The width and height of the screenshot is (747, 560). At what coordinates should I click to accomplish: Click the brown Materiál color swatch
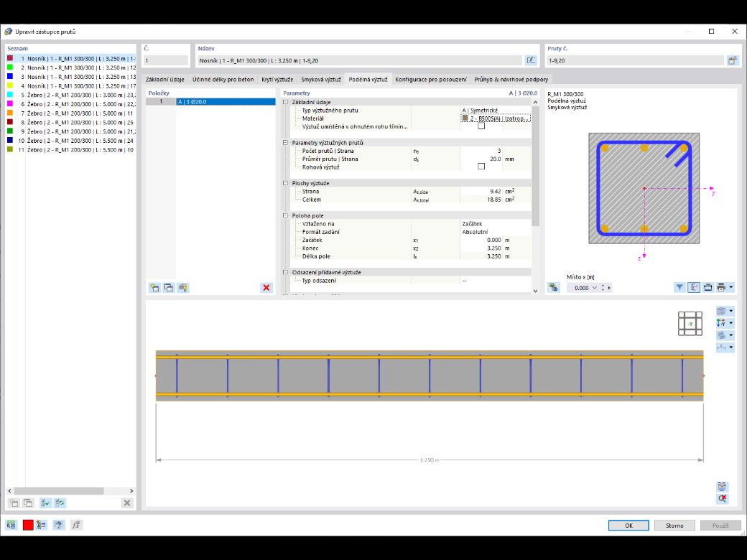465,118
